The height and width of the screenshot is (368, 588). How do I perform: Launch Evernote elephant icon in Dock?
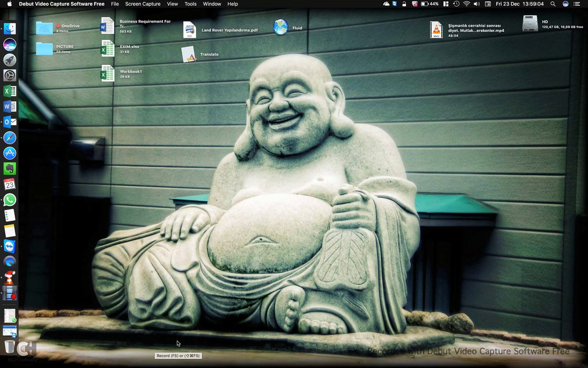click(10, 169)
